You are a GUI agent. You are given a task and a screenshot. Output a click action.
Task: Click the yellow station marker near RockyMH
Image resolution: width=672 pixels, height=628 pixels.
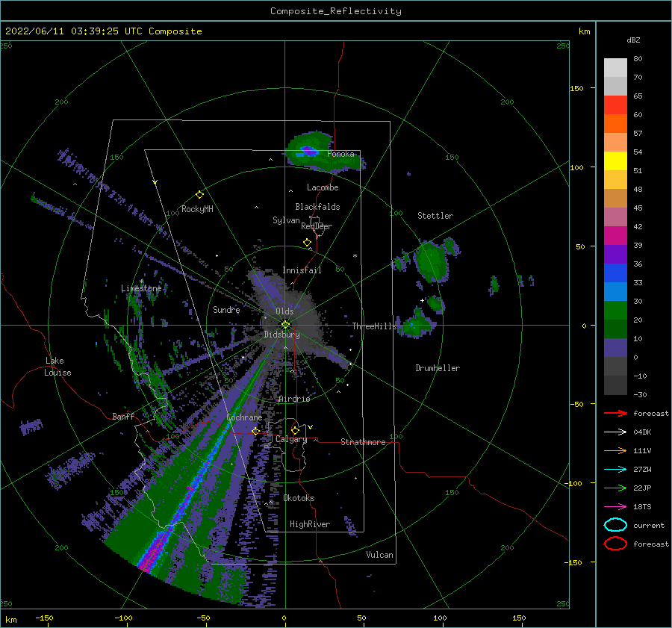click(199, 195)
